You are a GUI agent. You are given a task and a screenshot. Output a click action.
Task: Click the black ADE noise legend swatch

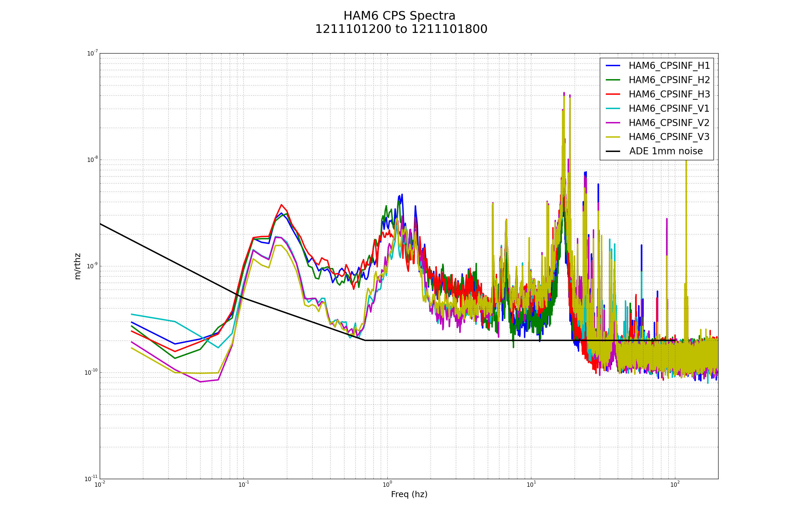click(613, 151)
